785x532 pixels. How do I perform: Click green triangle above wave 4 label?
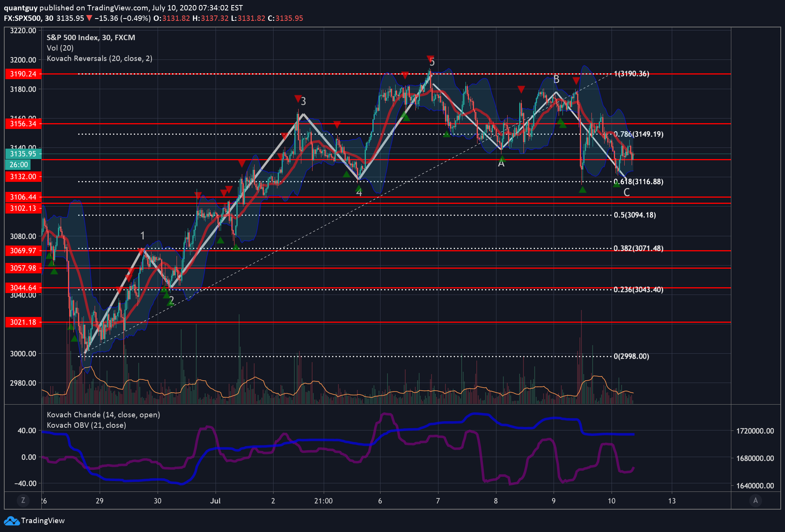[359, 188]
